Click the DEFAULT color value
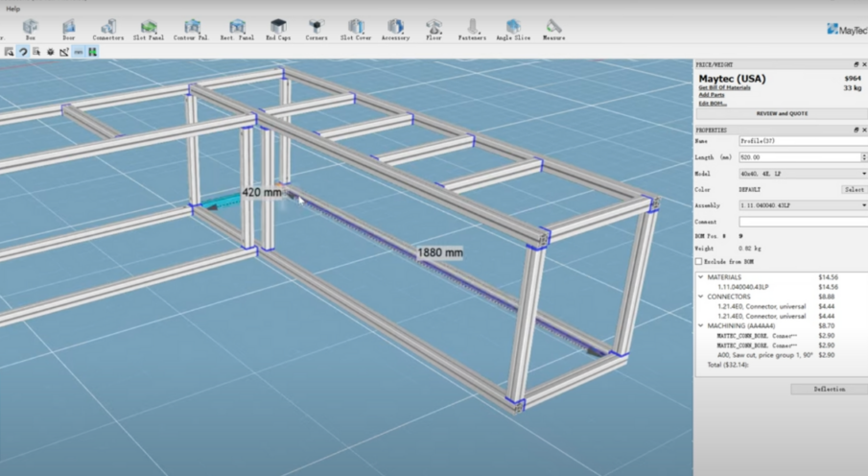868x476 pixels. tap(749, 189)
